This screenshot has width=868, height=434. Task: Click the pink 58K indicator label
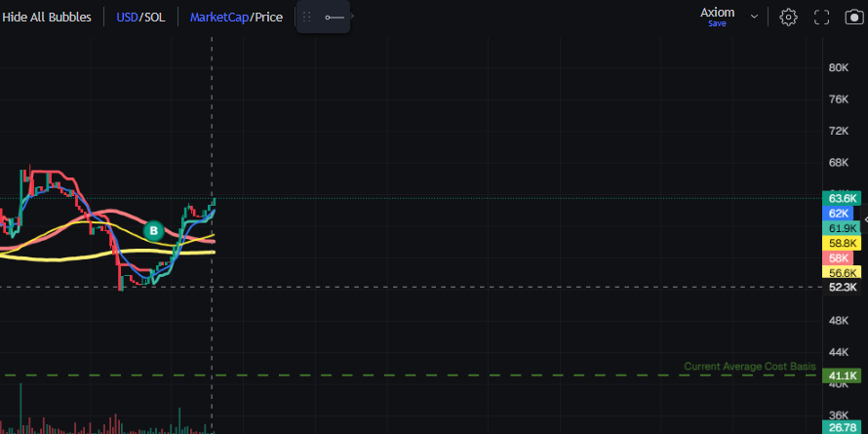click(838, 258)
